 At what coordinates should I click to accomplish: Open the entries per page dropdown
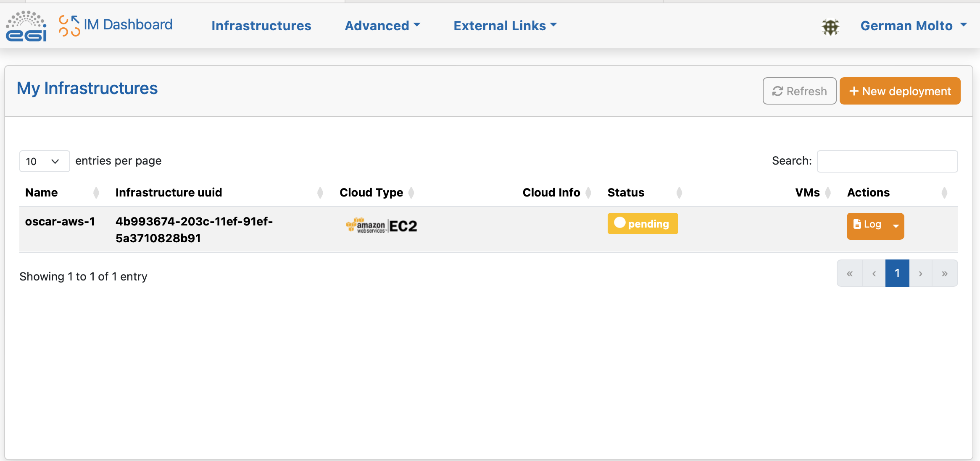[44, 161]
